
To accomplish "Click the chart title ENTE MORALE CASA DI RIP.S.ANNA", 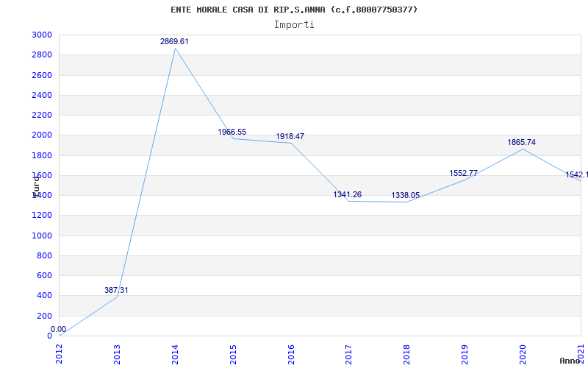I will pyautogui.click(x=294, y=10).
